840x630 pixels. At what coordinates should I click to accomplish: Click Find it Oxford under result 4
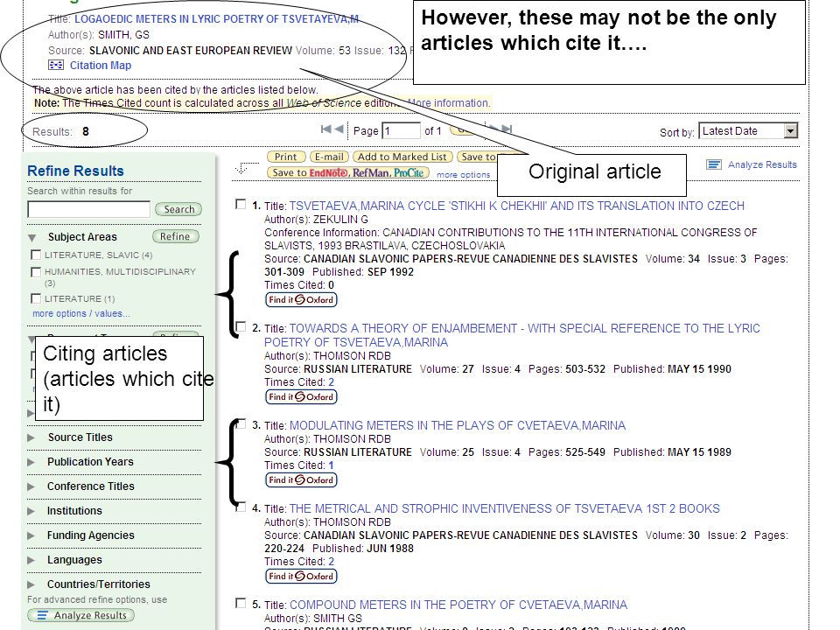pos(301,576)
